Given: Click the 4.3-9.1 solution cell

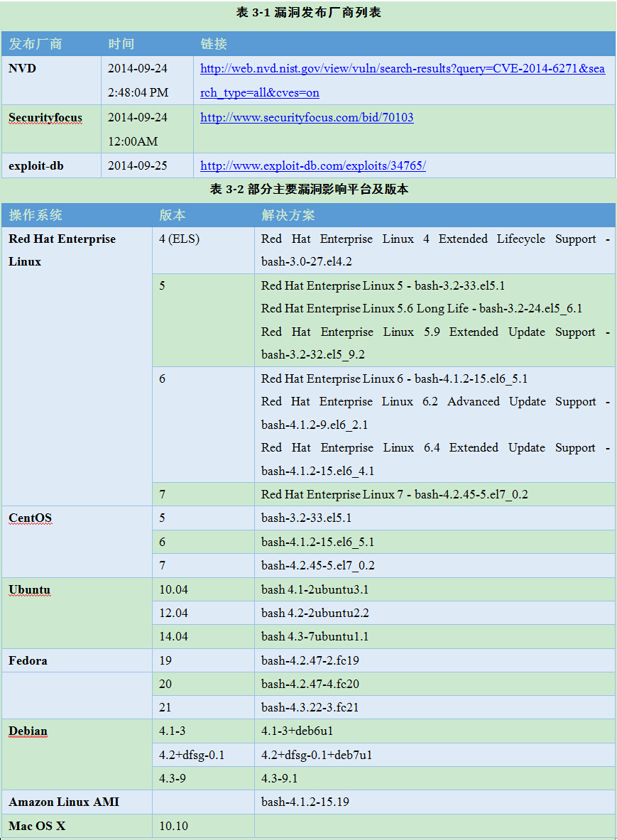Looking at the screenshot, I should 435,778.
